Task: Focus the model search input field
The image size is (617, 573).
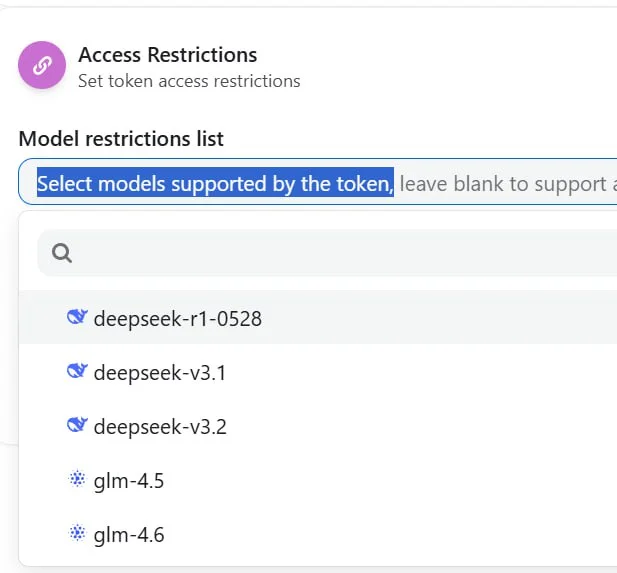Action: click(x=340, y=254)
